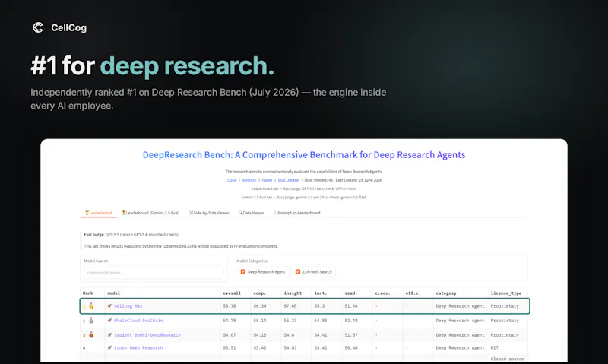Viewport: 608px width, 364px height.
Task: Open the Sapient Bodhi-DeepResearch model link
Action: pos(147,335)
